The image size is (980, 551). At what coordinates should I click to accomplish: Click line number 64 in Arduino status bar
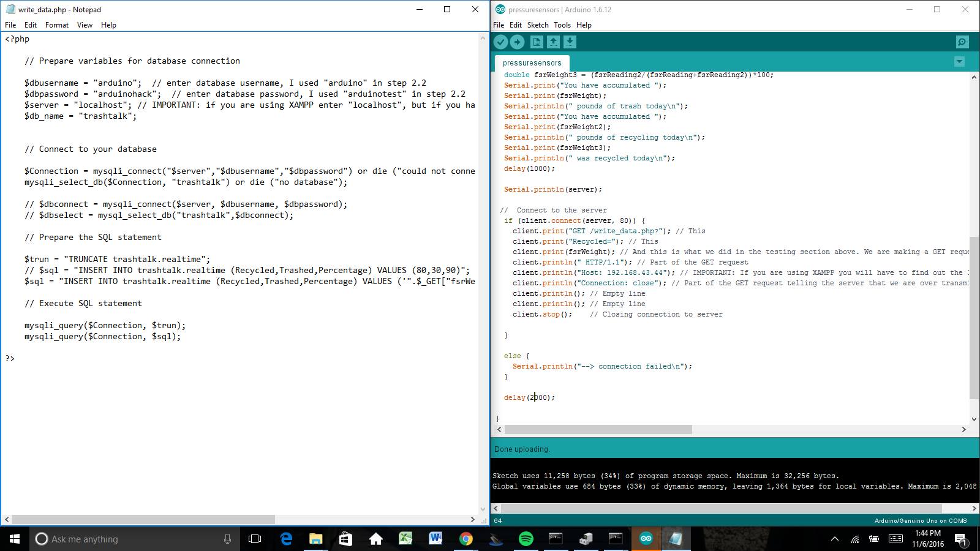pos(497,521)
